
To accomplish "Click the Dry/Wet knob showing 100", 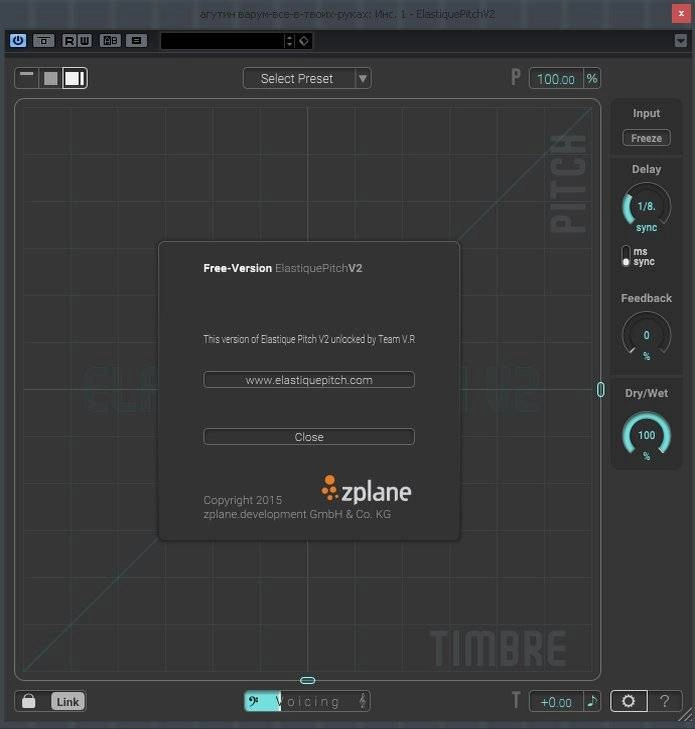I will (x=646, y=435).
